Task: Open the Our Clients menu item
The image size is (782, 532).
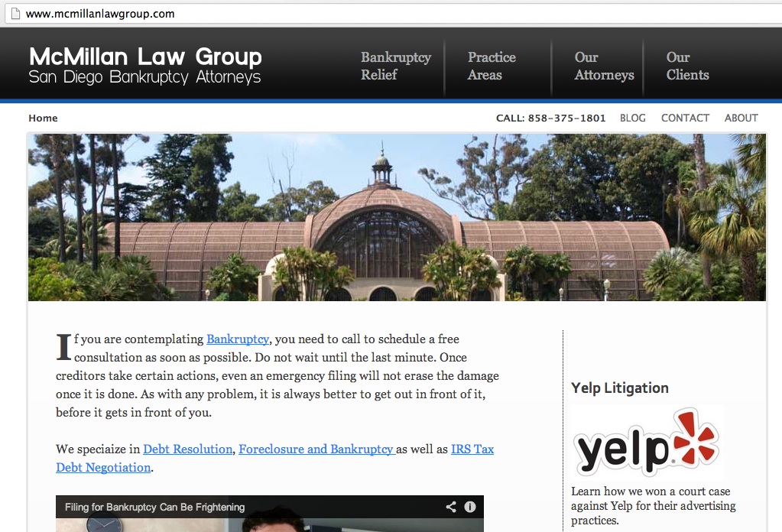Action: point(687,66)
